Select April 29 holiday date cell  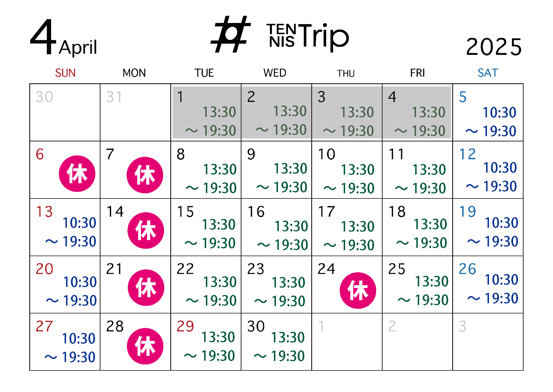(206, 342)
